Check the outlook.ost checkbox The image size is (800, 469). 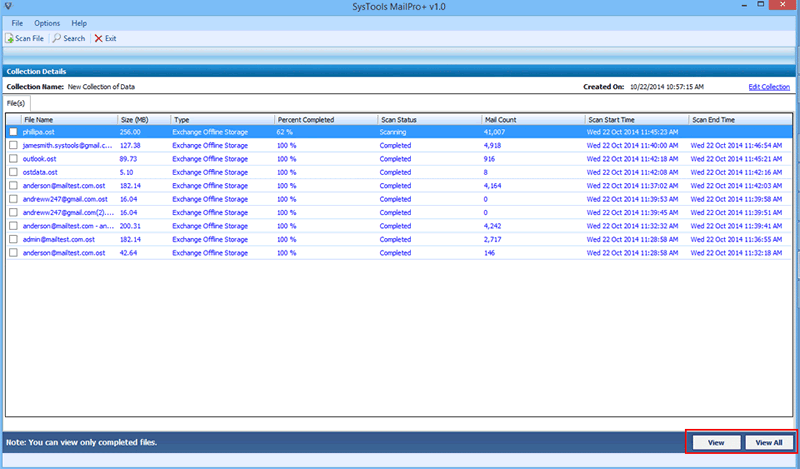(13, 159)
